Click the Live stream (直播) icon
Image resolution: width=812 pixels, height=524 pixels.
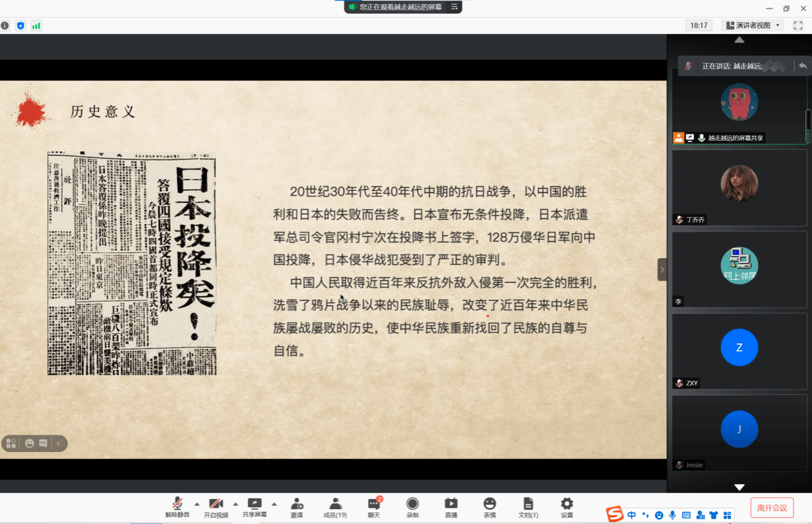point(451,507)
